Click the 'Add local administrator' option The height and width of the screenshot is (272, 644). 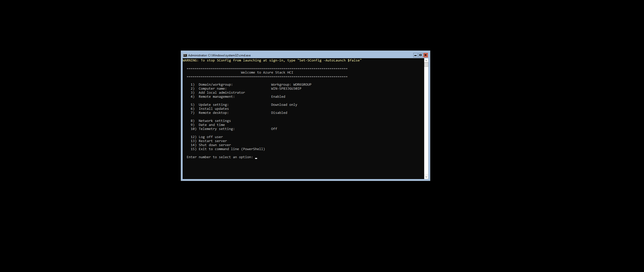[218, 93]
